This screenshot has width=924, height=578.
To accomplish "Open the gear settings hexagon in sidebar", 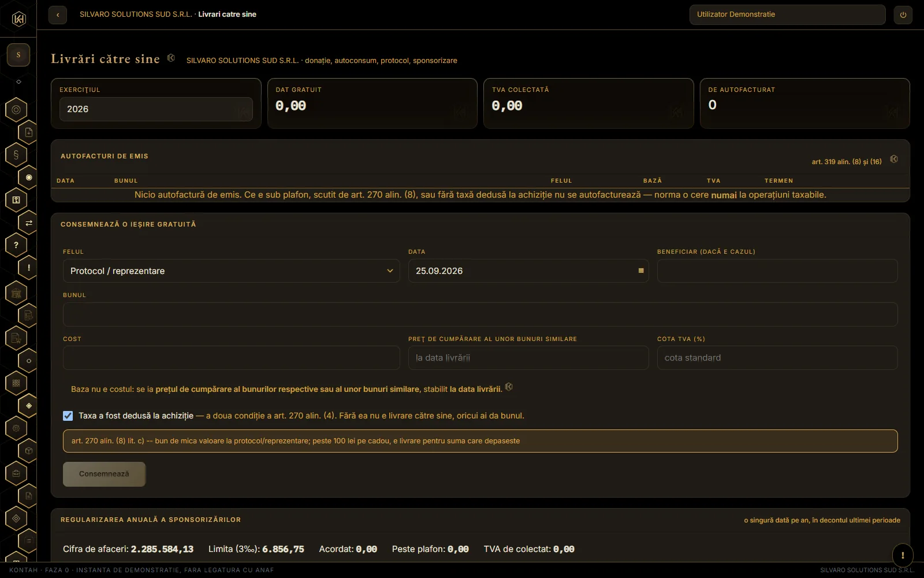I will 16,428.
